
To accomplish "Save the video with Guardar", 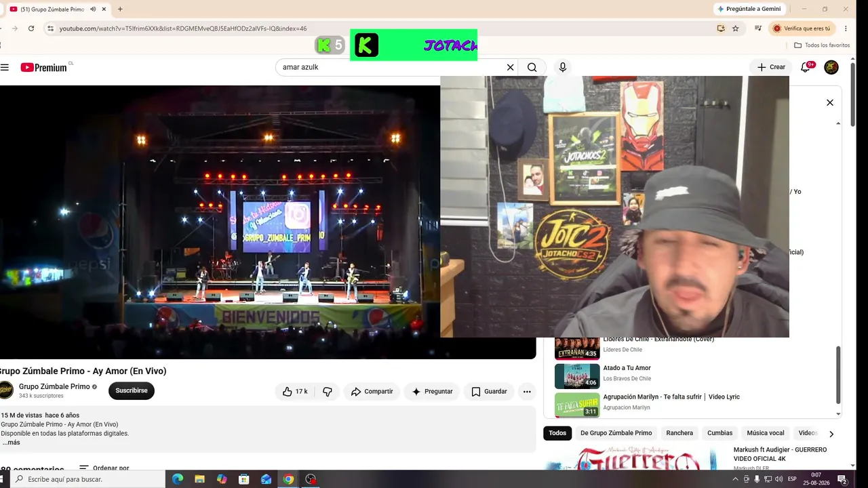I will pos(489,391).
